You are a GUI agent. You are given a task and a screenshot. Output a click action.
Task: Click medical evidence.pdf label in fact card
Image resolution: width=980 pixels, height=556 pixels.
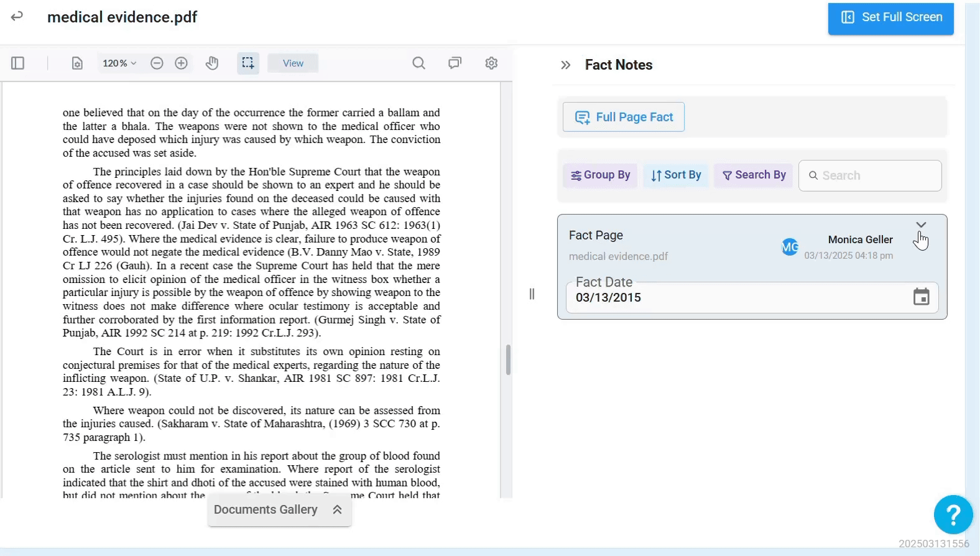(x=618, y=256)
